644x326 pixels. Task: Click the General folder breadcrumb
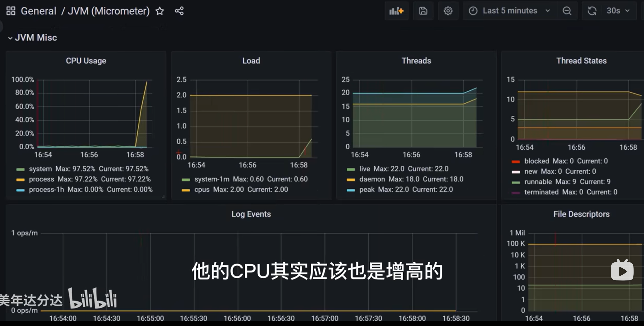coord(39,11)
